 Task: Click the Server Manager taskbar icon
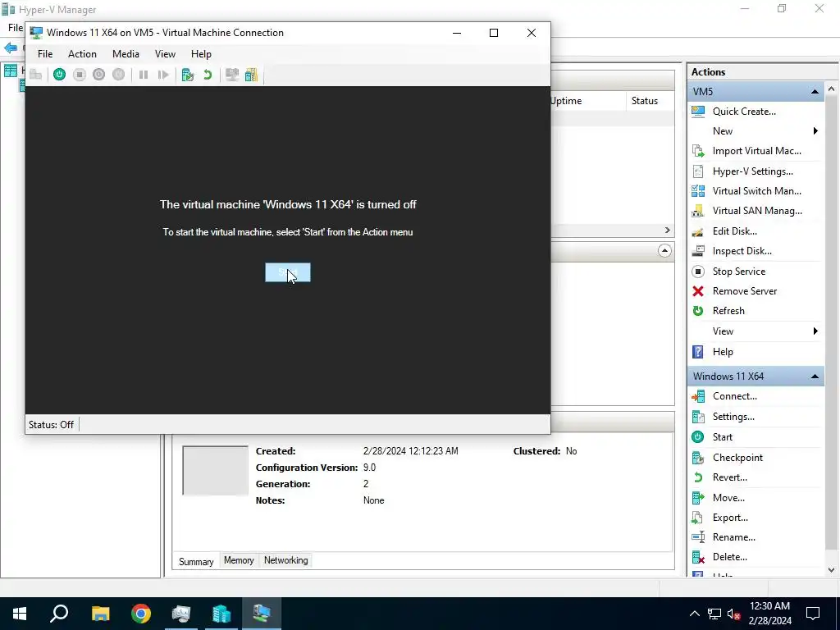[x=181, y=614]
